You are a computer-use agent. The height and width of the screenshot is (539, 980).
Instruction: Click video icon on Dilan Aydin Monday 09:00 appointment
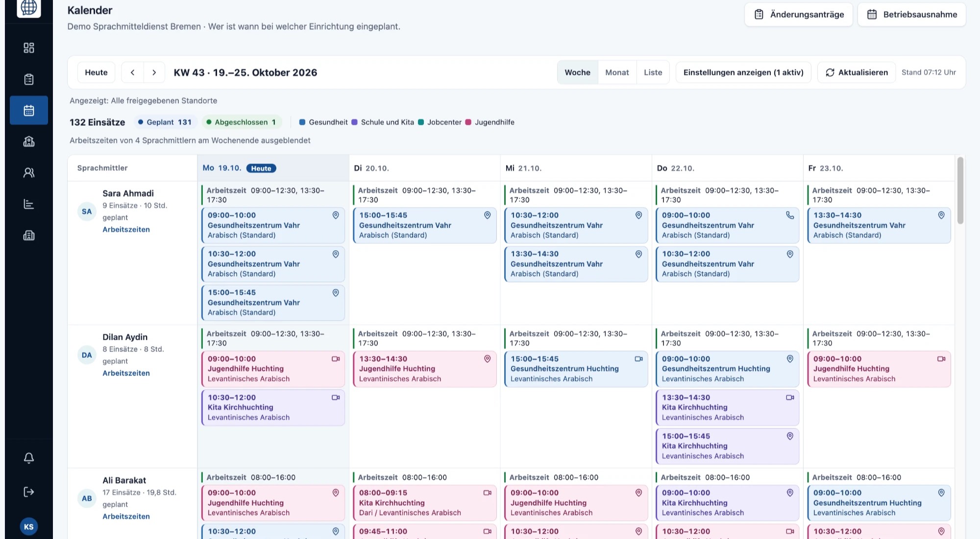pos(336,359)
